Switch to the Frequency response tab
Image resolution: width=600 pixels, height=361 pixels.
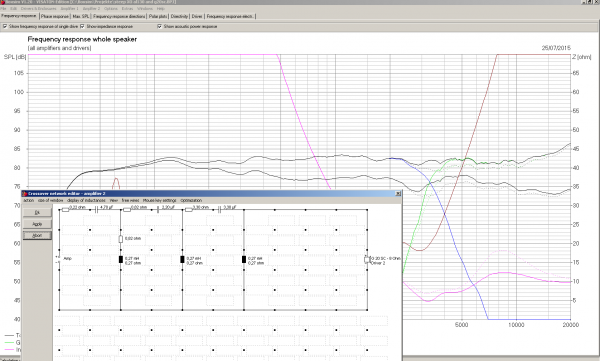tap(19, 16)
